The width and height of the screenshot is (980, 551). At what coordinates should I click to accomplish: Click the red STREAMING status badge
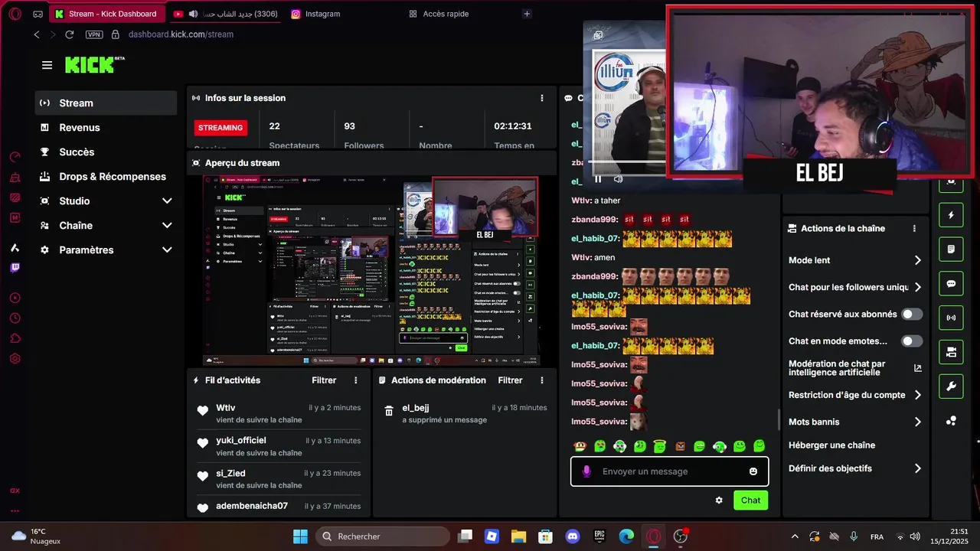[x=220, y=128]
